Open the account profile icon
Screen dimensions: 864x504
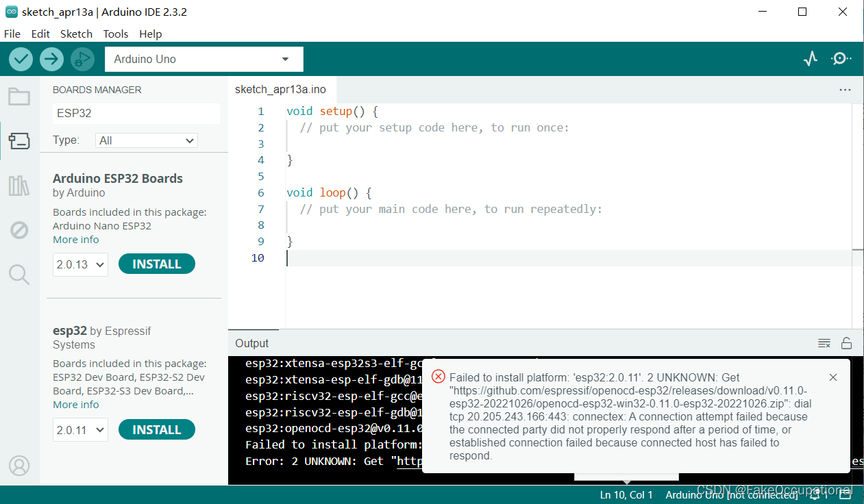click(x=19, y=466)
